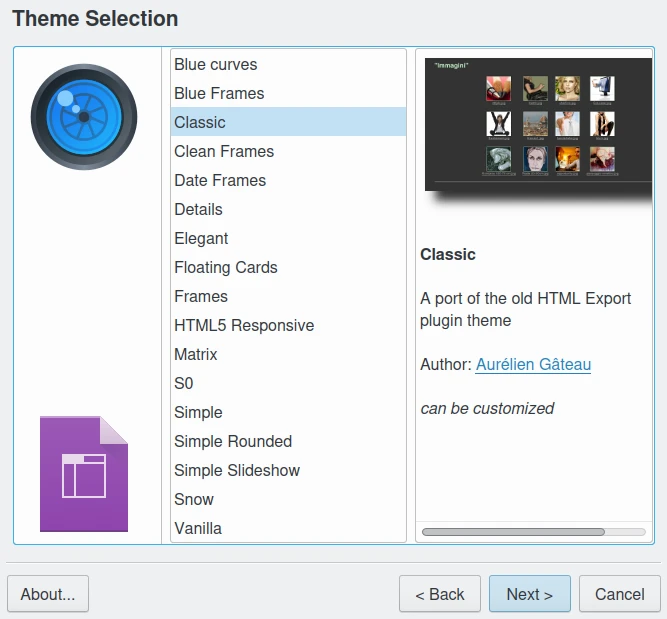667x619 pixels.
Task: Select the Simple Slideshow theme
Action: tap(237, 470)
